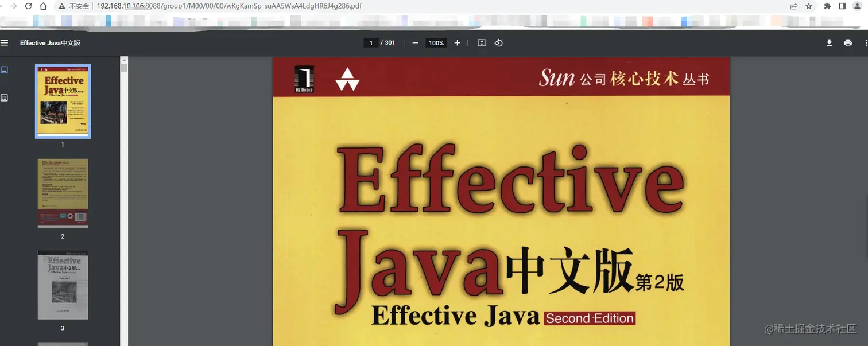Click the fit to page icon

[x=482, y=43]
